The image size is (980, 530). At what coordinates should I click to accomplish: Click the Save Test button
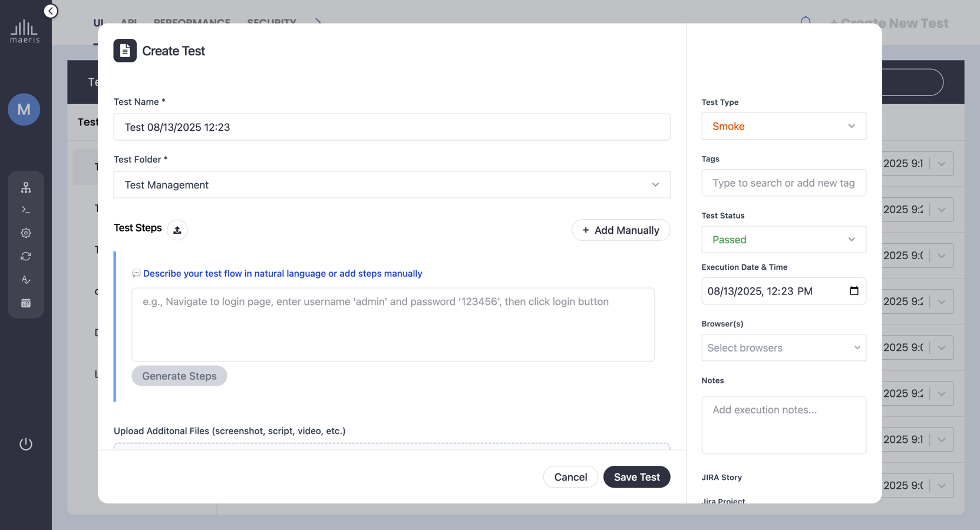tap(636, 477)
